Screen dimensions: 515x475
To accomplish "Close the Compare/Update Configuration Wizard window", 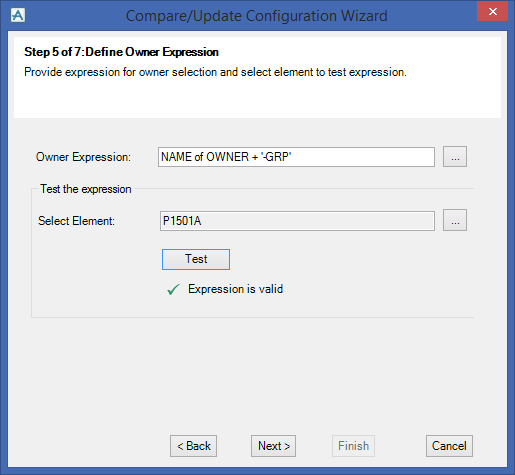I will pos(492,12).
